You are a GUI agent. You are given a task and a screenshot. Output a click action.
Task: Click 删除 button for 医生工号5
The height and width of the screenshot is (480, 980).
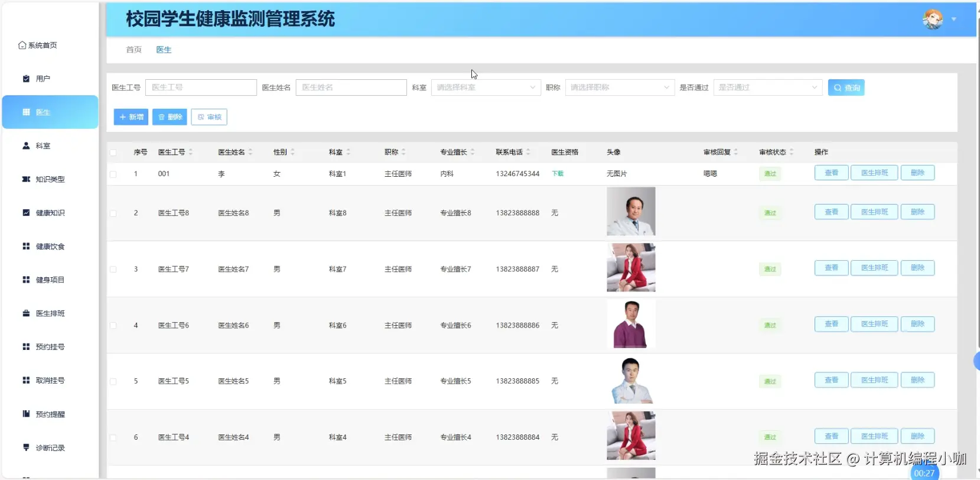tap(917, 380)
